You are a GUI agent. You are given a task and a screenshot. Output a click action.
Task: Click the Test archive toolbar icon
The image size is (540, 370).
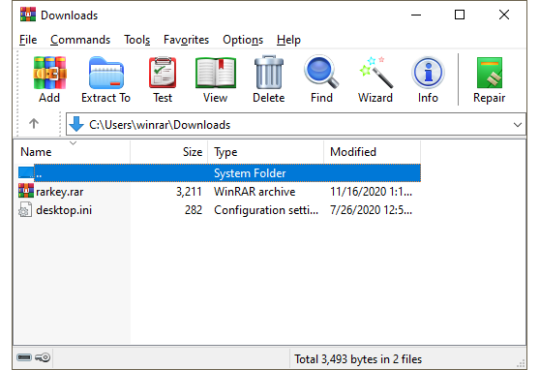[163, 73]
